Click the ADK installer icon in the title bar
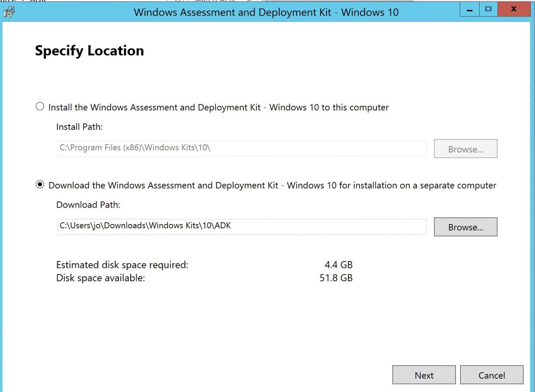This screenshot has height=392, width=535. [x=10, y=12]
